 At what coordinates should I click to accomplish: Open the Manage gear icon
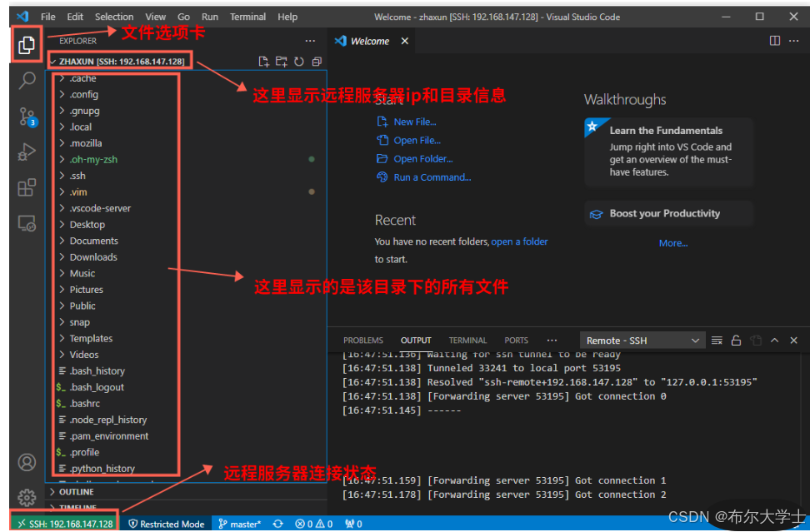click(x=27, y=497)
